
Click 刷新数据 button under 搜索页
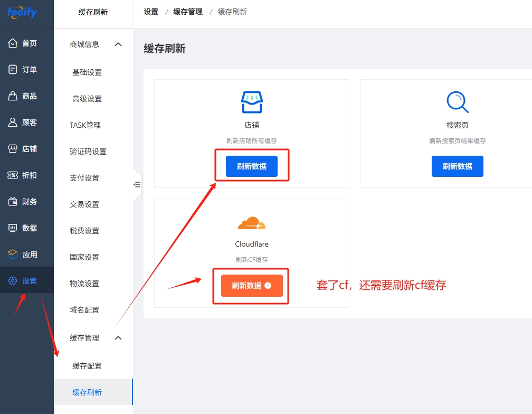point(457,166)
